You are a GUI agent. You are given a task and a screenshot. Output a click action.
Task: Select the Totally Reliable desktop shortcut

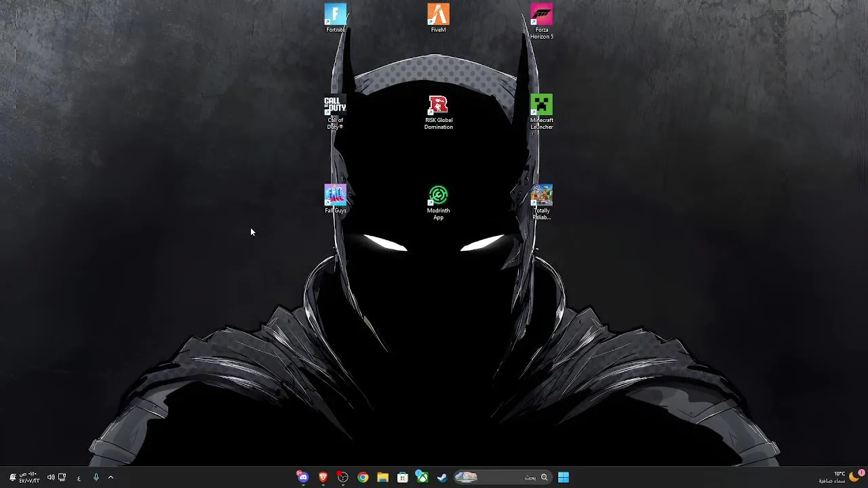click(541, 203)
